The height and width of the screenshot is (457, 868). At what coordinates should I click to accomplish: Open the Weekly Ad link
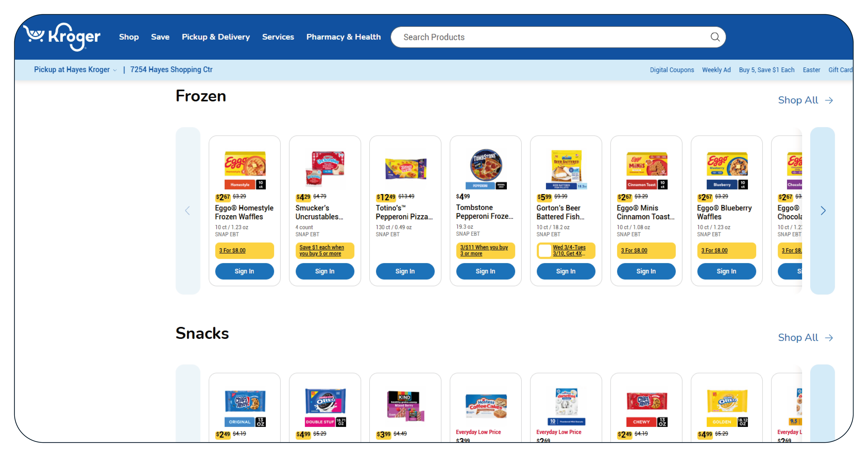(716, 70)
